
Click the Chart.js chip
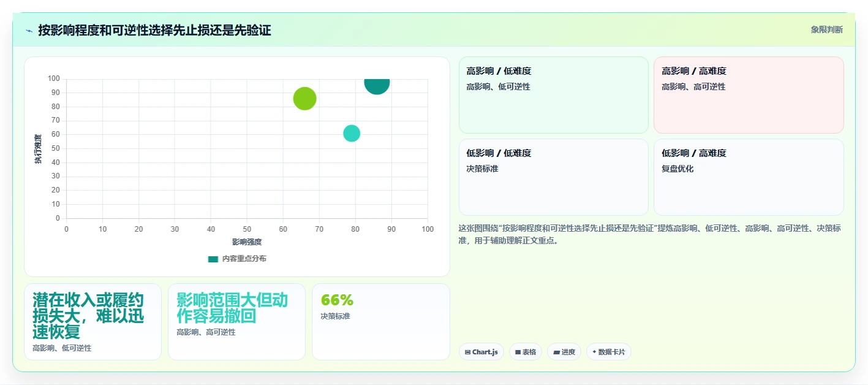click(x=481, y=352)
